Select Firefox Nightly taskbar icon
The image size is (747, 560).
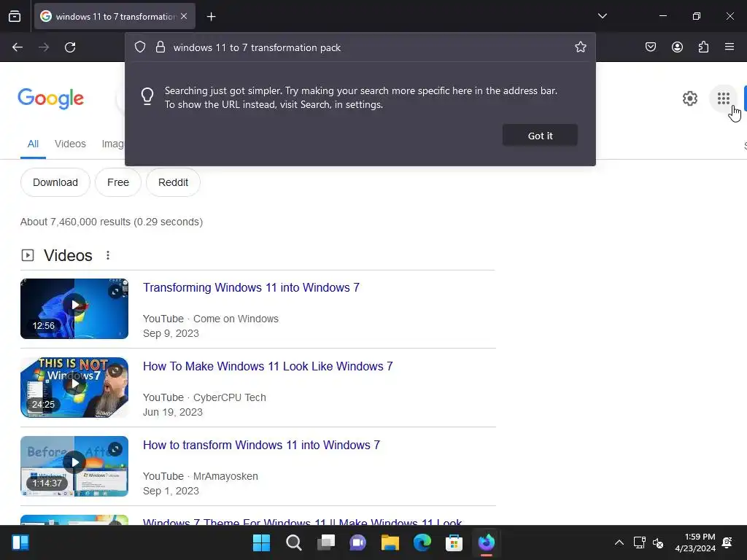pos(487,542)
